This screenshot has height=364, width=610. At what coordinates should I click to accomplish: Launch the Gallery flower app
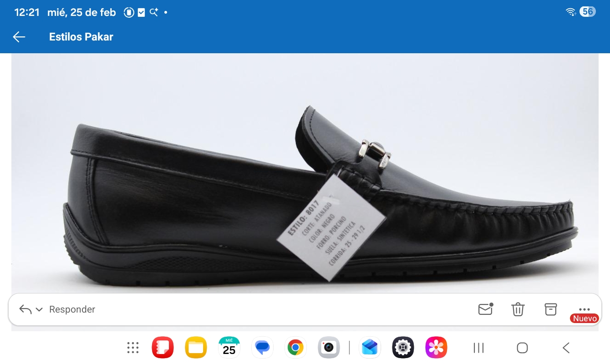click(x=436, y=348)
